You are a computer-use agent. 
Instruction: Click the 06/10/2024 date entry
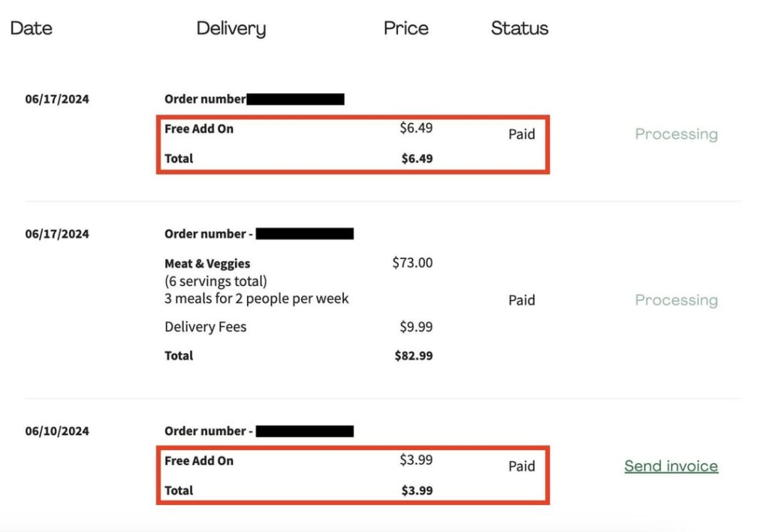click(56, 431)
